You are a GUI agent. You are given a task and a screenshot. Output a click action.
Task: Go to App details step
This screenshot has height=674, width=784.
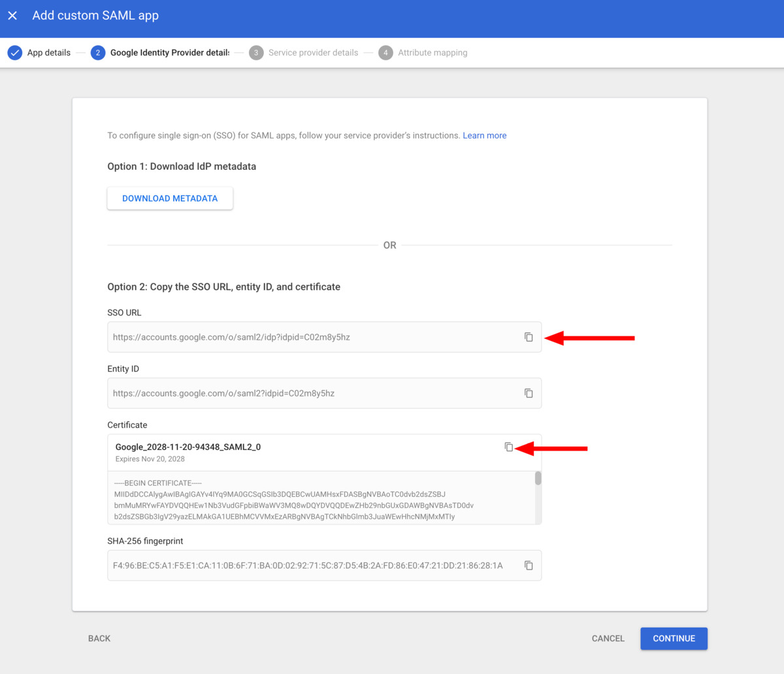(49, 53)
